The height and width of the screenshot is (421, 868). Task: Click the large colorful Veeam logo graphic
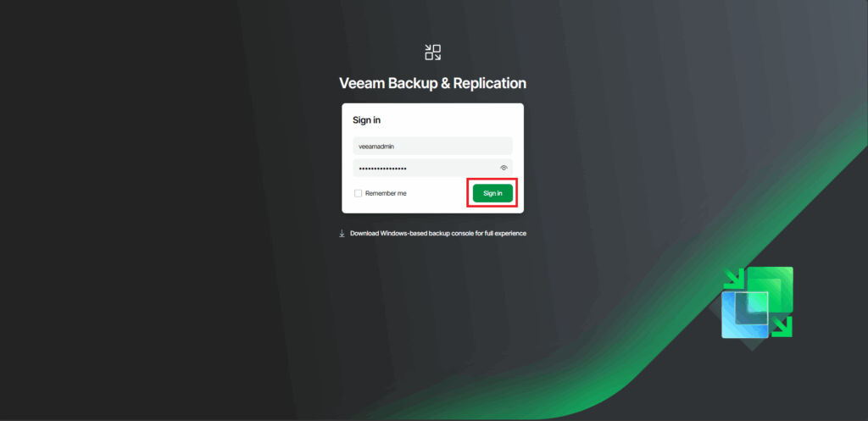(x=757, y=302)
